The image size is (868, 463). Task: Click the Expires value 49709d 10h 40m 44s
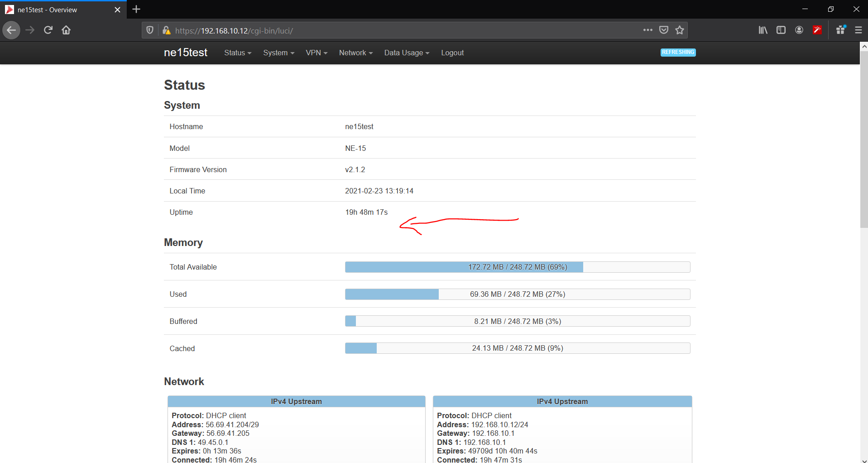click(503, 451)
